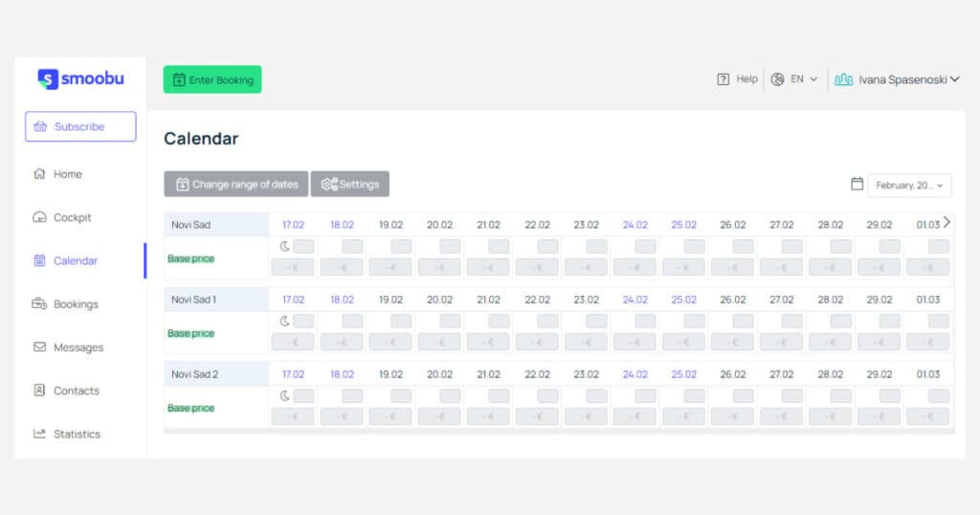This screenshot has width=980, height=515.
Task: Open the Help link
Action: [x=746, y=78]
